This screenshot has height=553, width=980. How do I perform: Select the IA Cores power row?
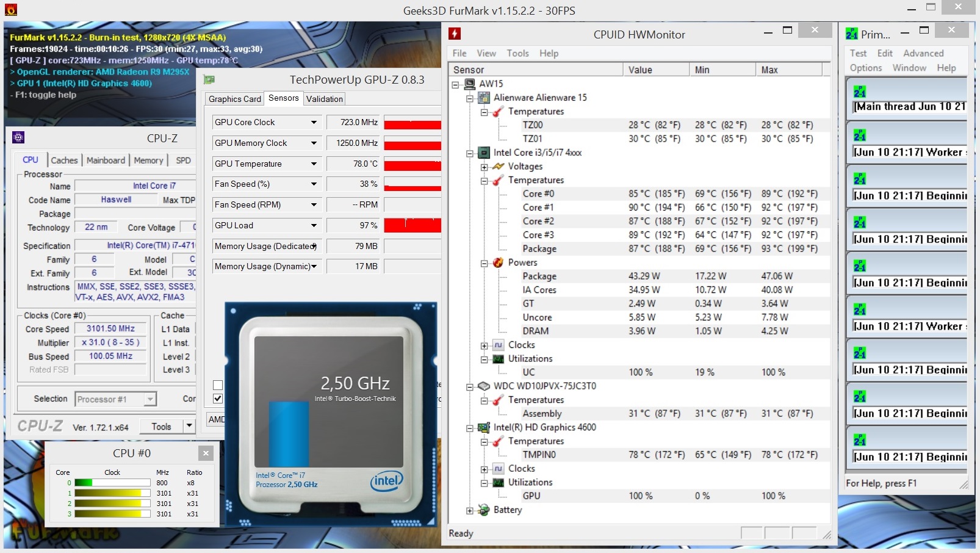pos(640,290)
